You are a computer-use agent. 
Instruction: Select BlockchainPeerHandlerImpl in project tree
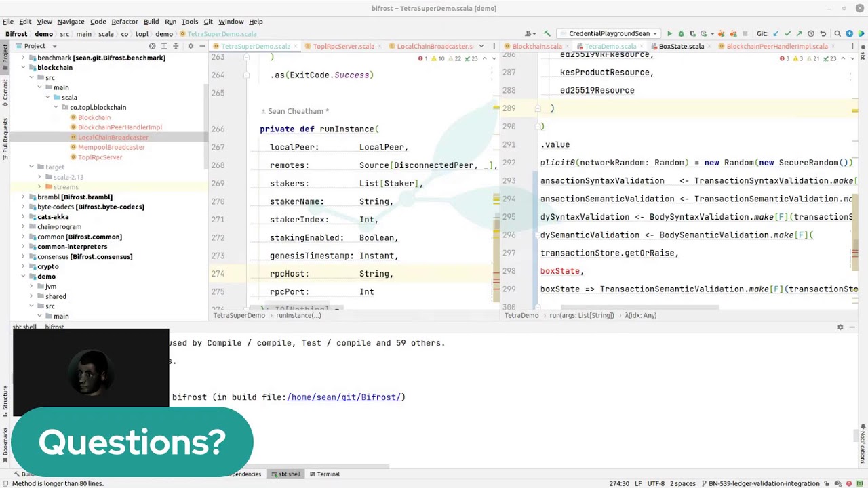[119, 127]
